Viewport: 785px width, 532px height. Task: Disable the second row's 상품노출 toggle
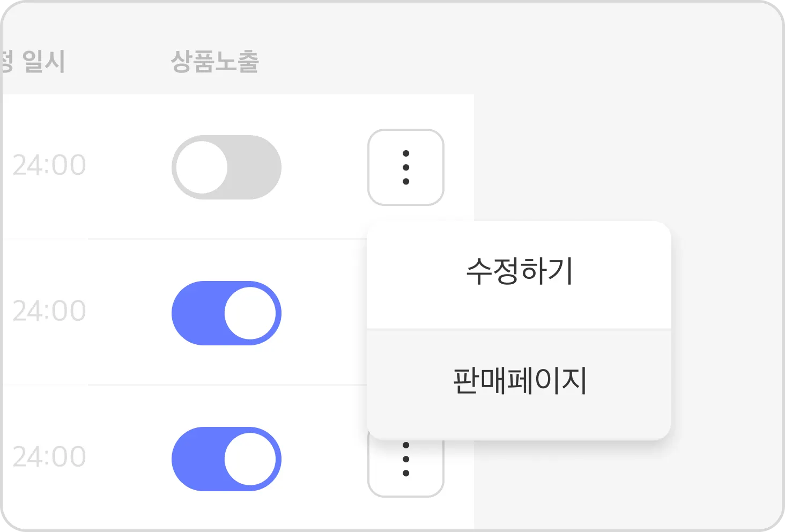coord(226,313)
